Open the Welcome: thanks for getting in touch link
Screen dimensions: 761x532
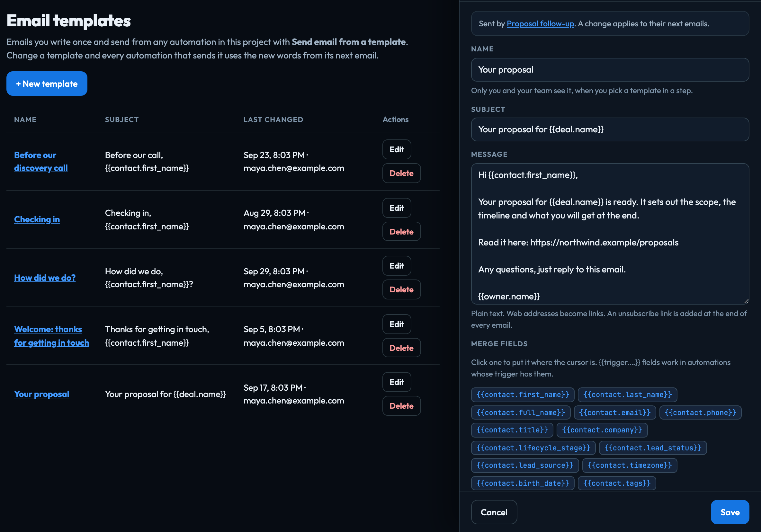click(51, 336)
